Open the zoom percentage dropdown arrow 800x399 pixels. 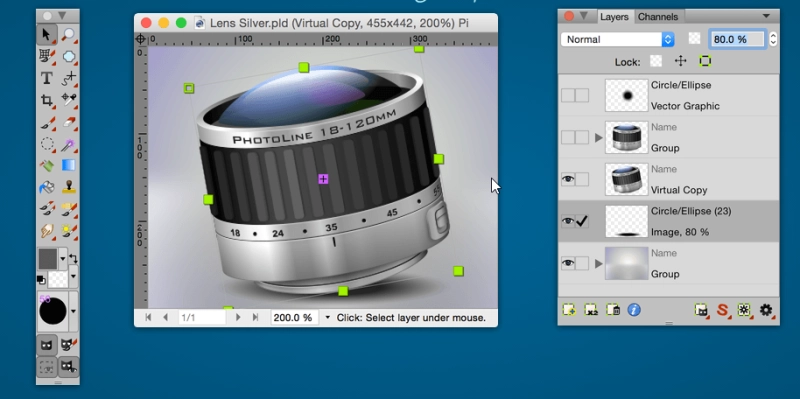[x=328, y=317]
